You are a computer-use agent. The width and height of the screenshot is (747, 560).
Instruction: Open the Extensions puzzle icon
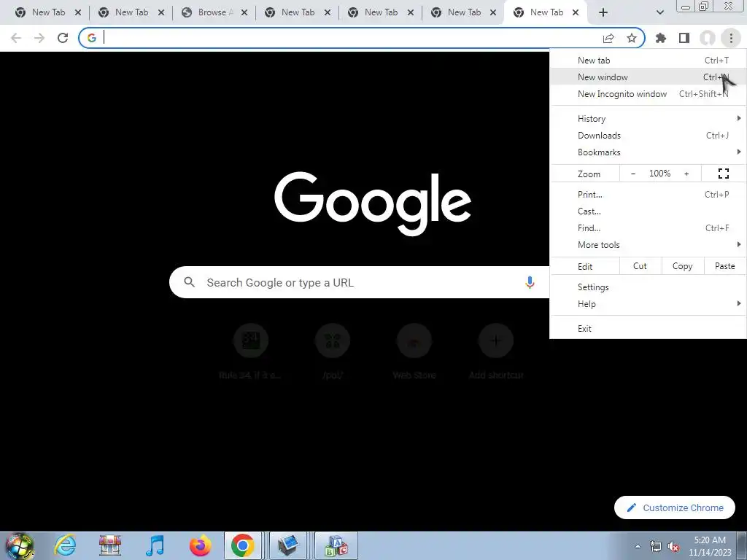[x=661, y=38]
